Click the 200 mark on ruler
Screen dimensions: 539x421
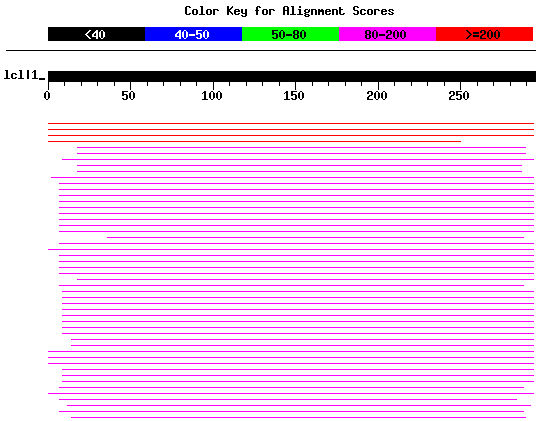point(377,96)
